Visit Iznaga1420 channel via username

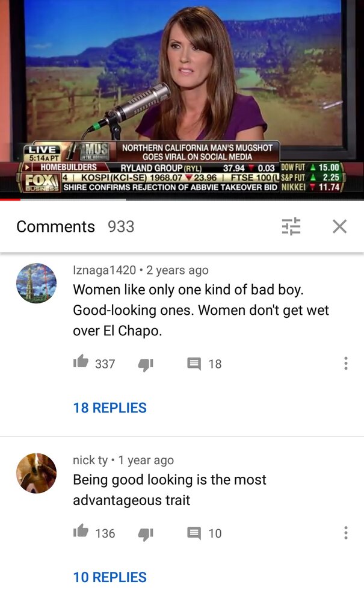(x=104, y=270)
